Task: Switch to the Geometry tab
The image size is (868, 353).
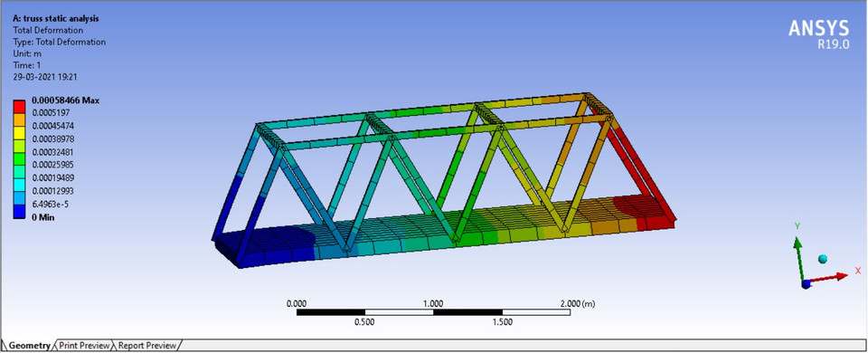Action: tap(28, 345)
